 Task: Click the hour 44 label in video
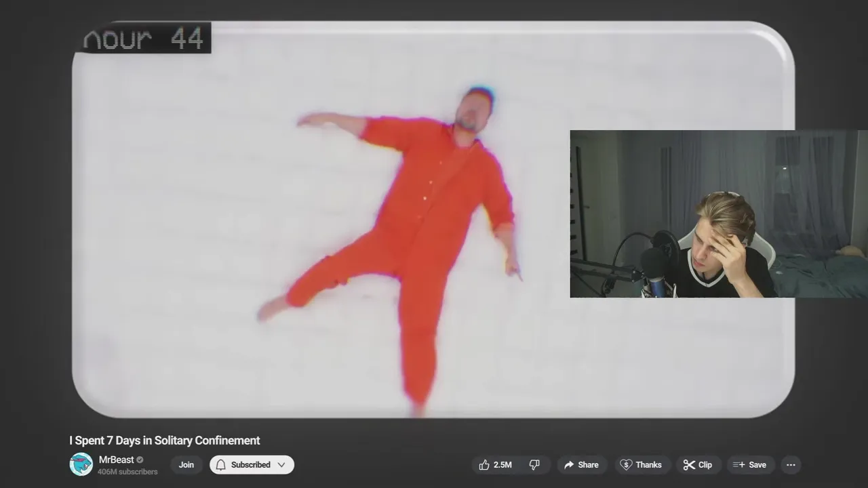143,39
